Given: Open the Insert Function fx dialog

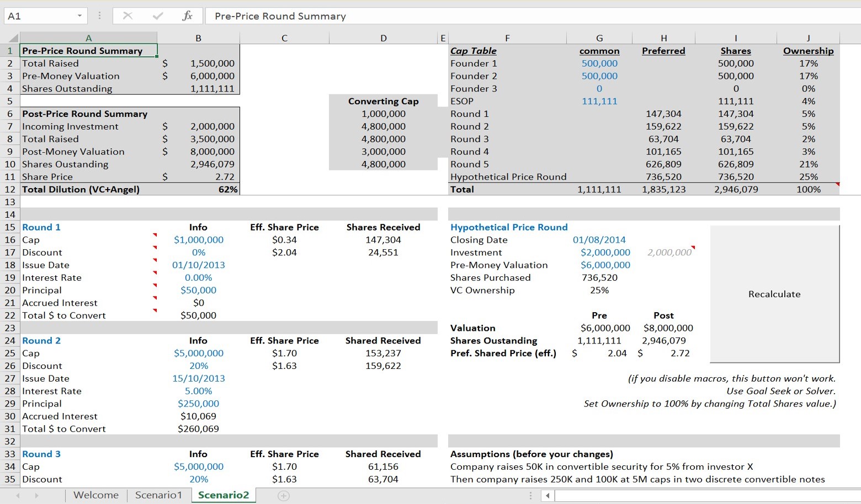Looking at the screenshot, I should tap(188, 16).
